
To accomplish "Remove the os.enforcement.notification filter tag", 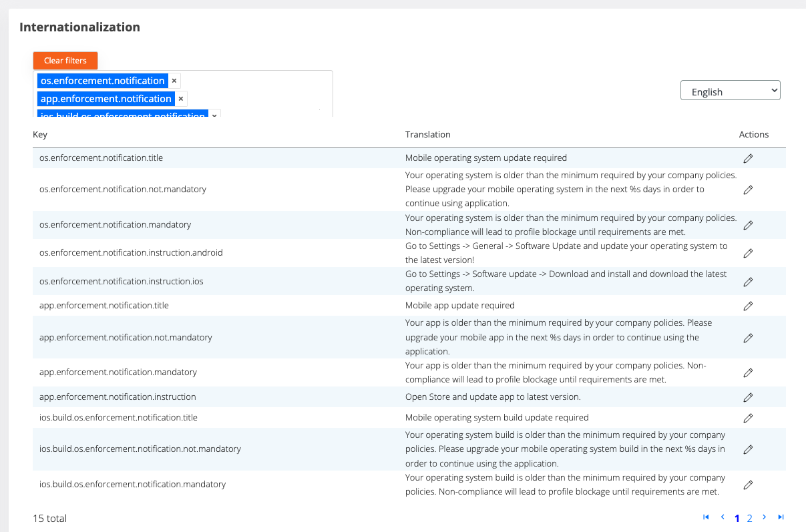I will pos(174,81).
